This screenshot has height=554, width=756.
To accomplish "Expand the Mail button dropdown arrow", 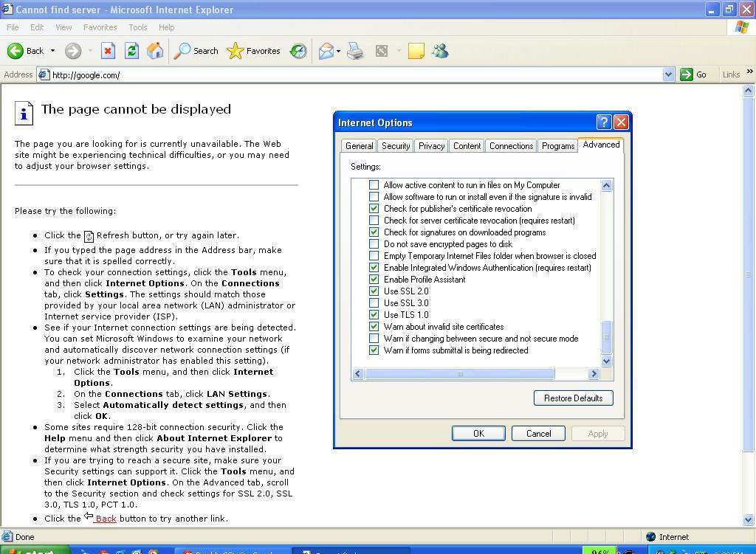I will (x=338, y=51).
